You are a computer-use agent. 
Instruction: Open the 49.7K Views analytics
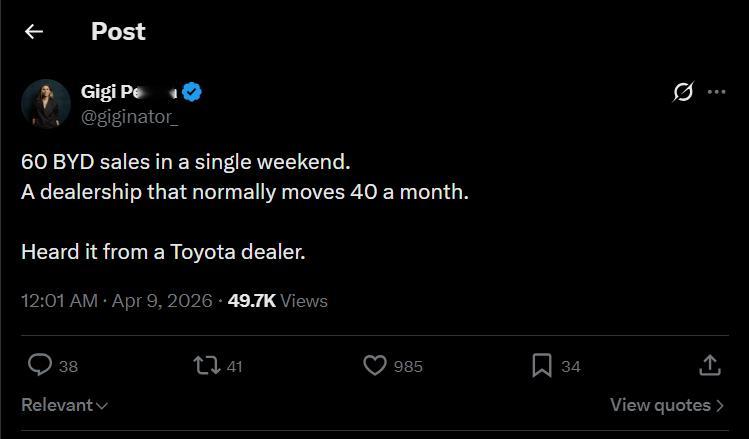click(278, 300)
